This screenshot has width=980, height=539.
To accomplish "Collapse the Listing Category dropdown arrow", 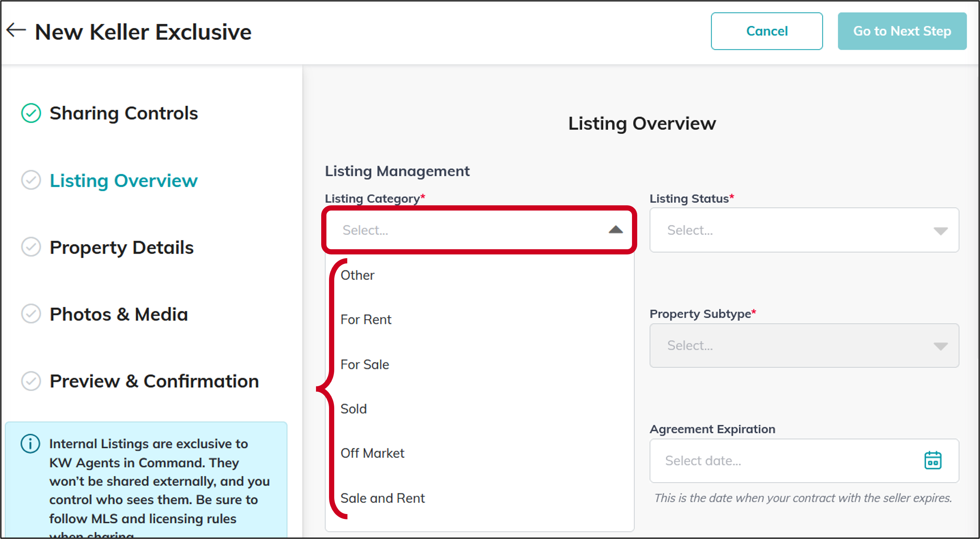I will pos(616,230).
